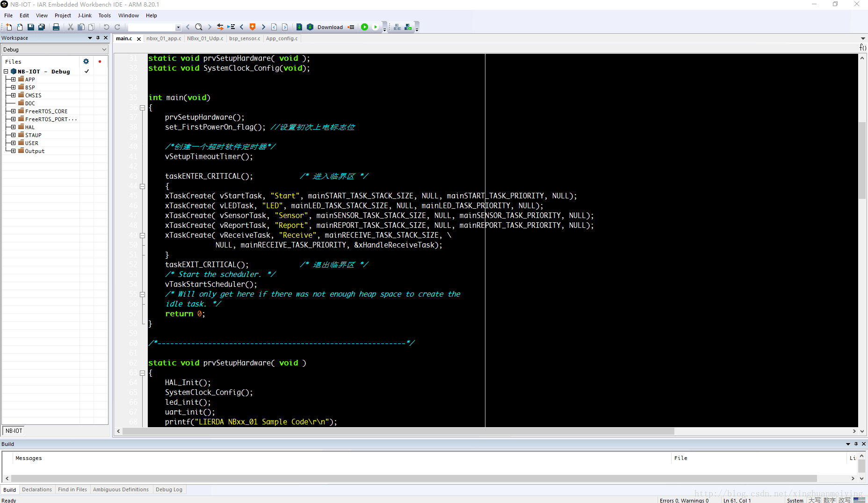Open the J-Link menu
The height and width of the screenshot is (503, 868).
85,15
